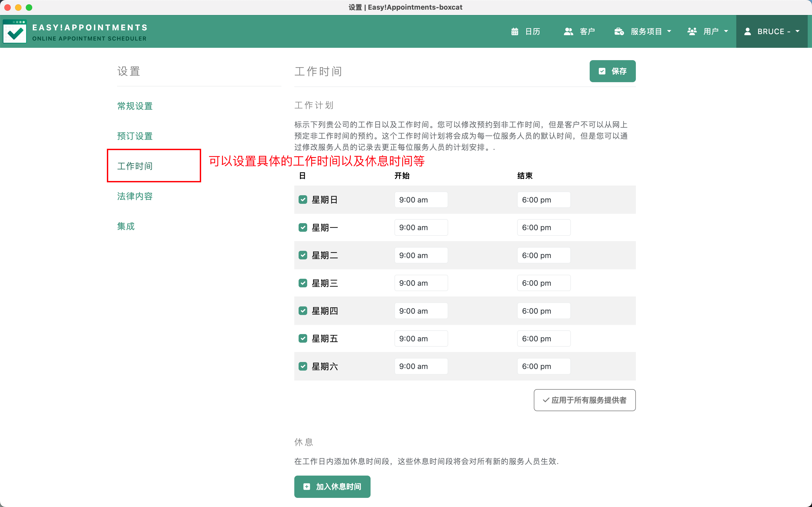Click the 星期一 start time field

click(421, 227)
